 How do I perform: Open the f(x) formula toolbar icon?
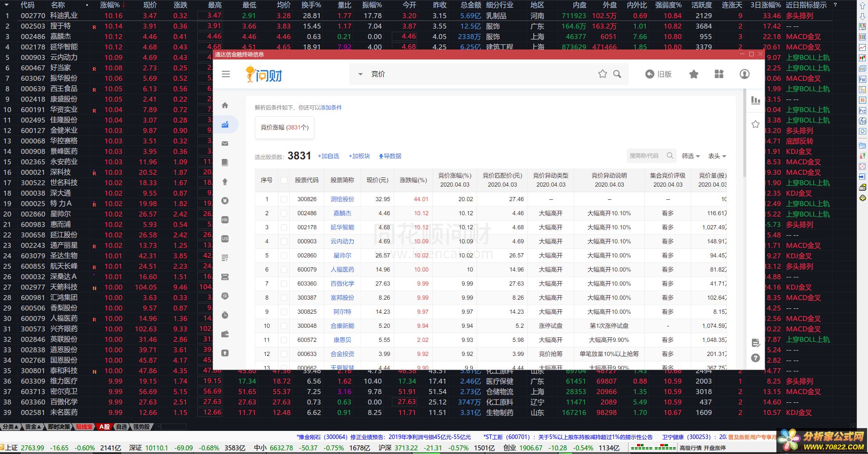pos(863,121)
